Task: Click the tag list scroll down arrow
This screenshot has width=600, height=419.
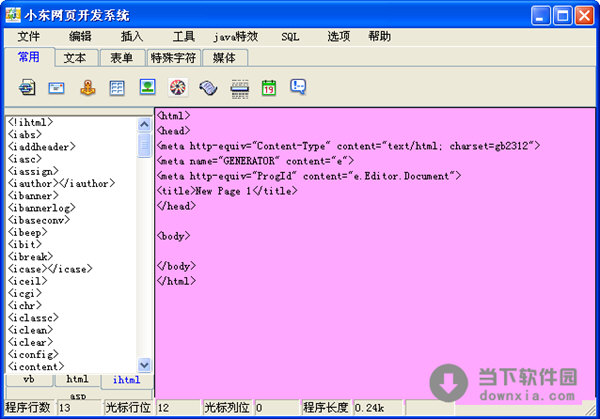Action: pyautogui.click(x=144, y=365)
